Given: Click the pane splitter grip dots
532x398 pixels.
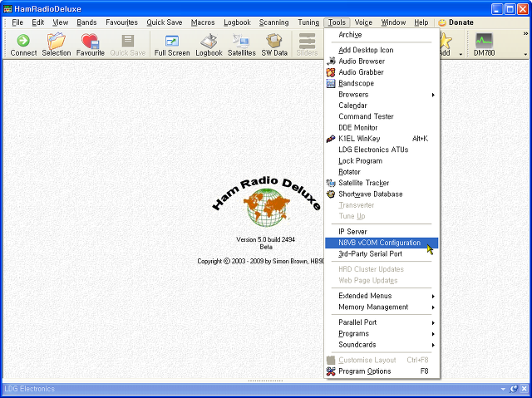Looking at the screenshot, I should click(265, 381).
